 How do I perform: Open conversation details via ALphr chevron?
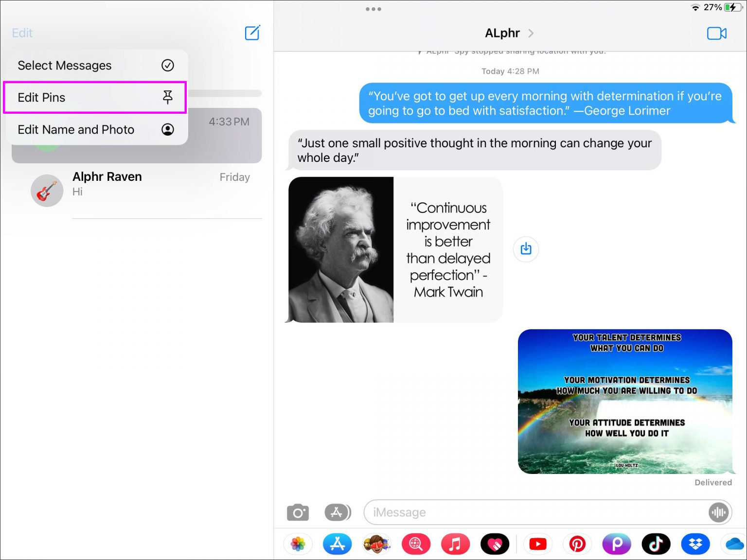[x=531, y=33]
